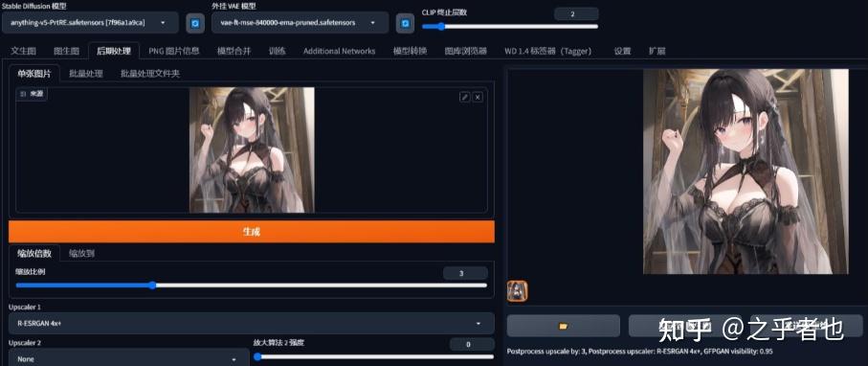
Task: Switch to the 文生图 tab
Action: (23, 51)
